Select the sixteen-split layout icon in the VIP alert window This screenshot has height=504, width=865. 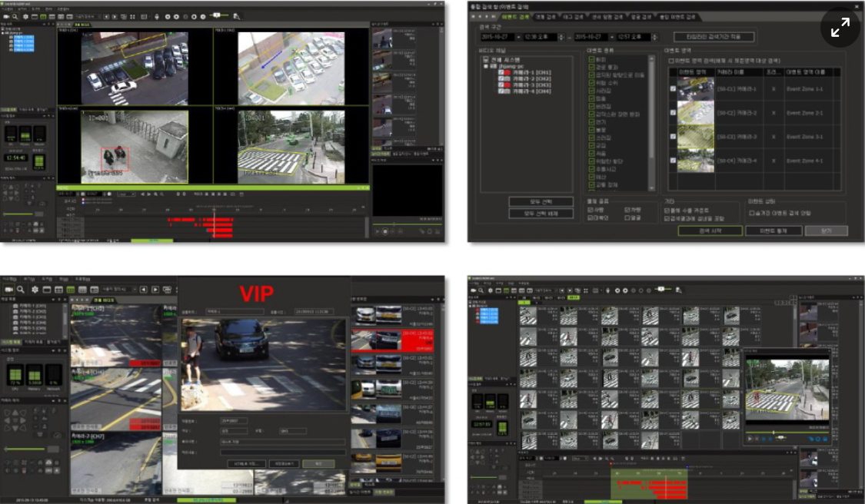coord(82,289)
